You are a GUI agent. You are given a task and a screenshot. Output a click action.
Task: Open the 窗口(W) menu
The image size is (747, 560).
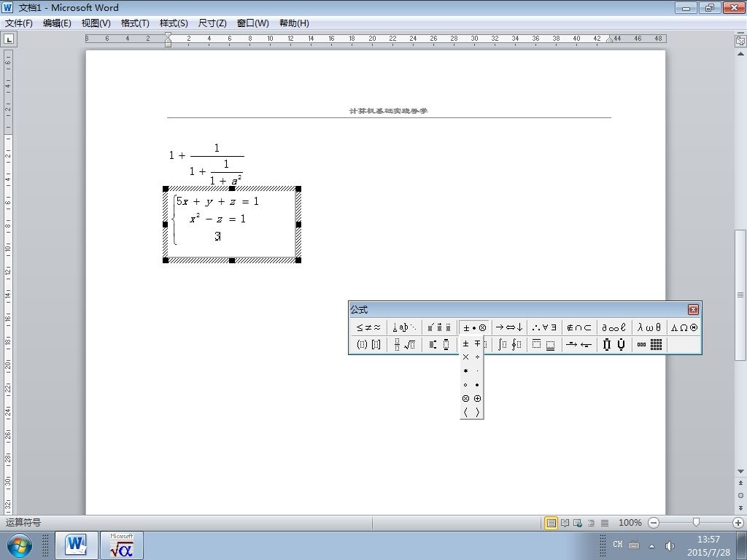(x=253, y=23)
